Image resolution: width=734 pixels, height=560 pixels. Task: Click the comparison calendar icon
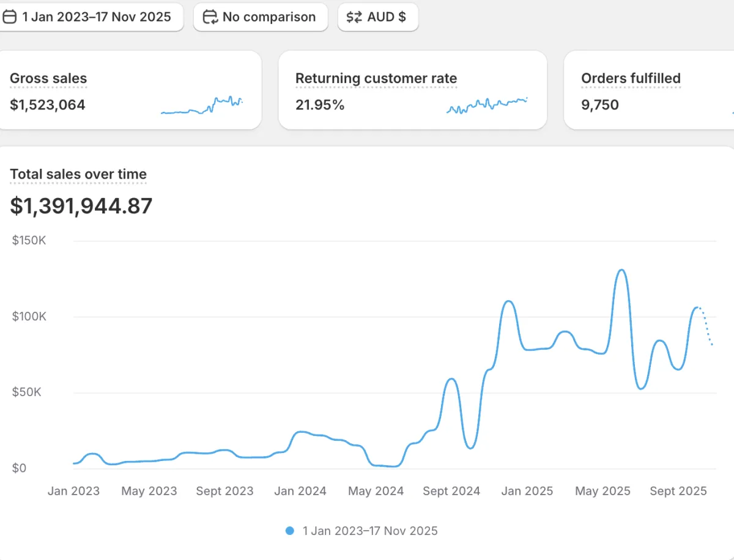point(210,17)
